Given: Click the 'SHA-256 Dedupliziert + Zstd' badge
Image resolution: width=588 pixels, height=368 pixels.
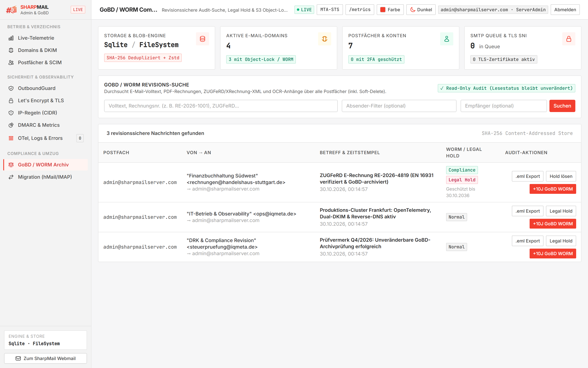Looking at the screenshot, I should (143, 58).
